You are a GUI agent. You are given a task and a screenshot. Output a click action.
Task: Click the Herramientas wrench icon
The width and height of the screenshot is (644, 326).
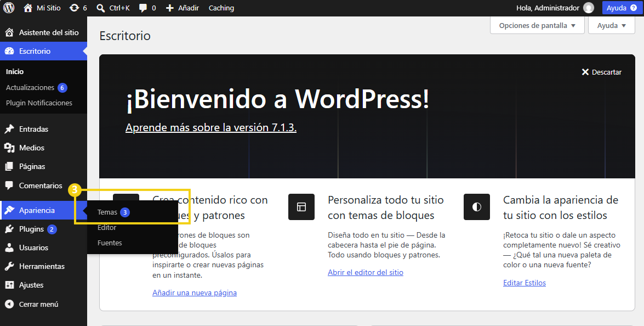pyautogui.click(x=9, y=266)
